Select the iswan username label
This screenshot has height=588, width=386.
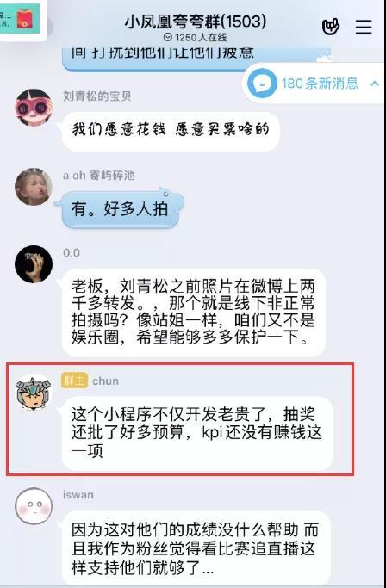(78, 495)
